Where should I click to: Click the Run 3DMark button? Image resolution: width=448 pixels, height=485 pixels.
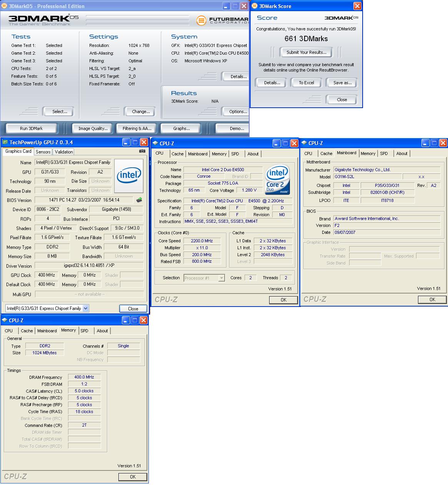point(32,128)
